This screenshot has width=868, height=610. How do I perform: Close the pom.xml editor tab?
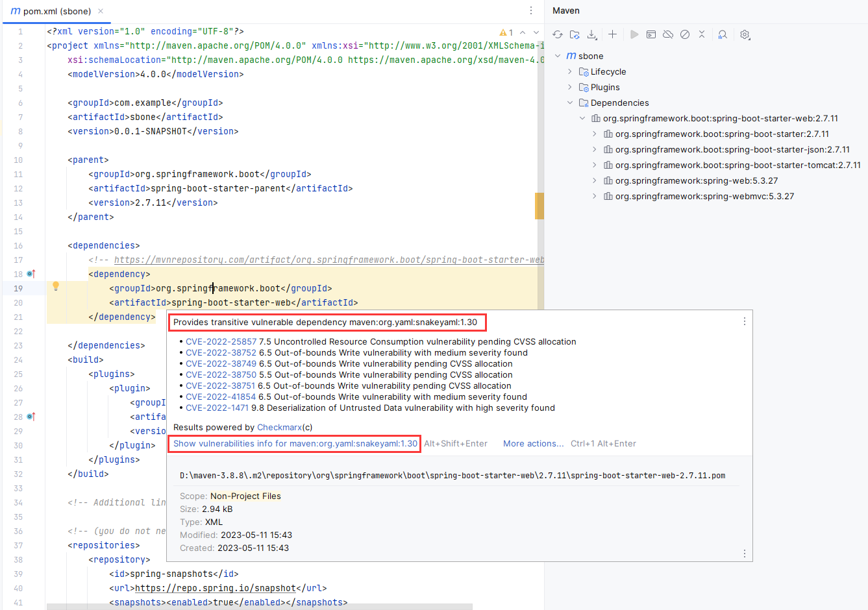coord(101,11)
